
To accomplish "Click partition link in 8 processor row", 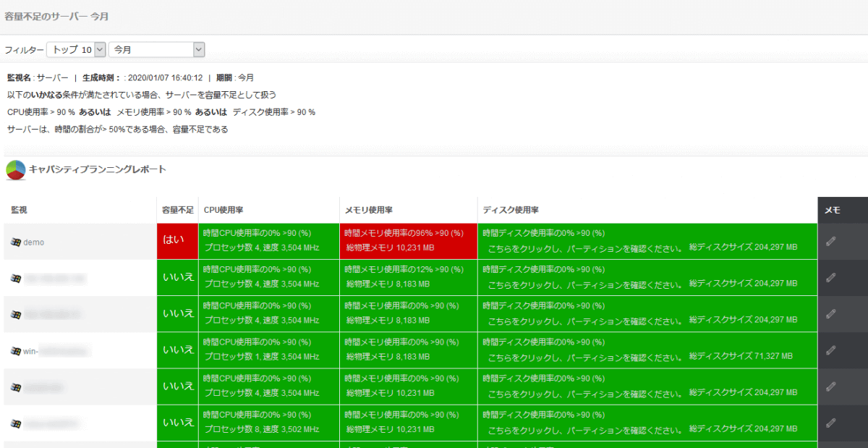I will point(585,429).
